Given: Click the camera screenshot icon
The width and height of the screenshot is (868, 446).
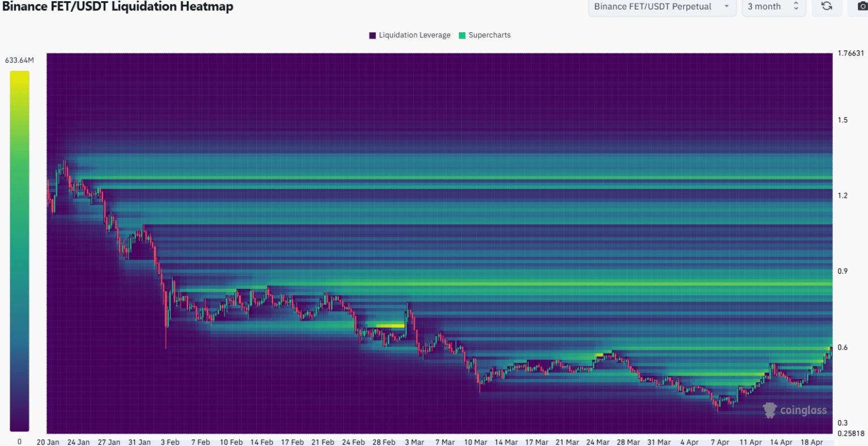Looking at the screenshot, I should click(x=861, y=6).
